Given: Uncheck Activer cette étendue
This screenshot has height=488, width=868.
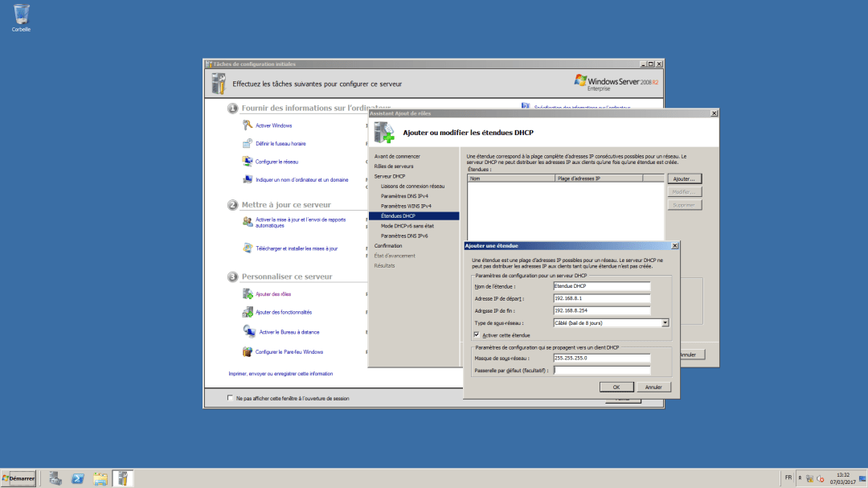Looking at the screenshot, I should click(477, 335).
